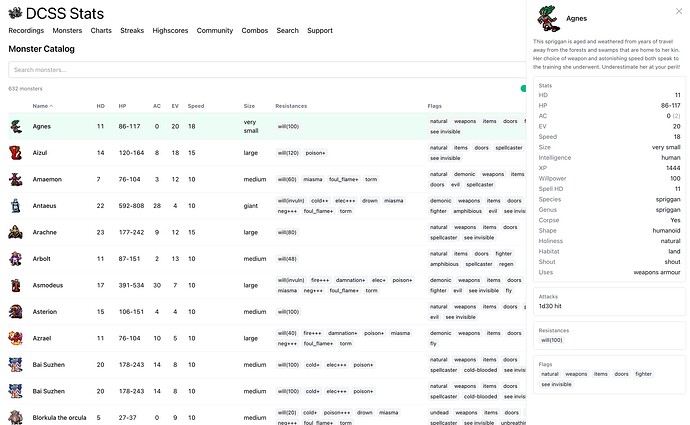Click the 632 monsters count label
This screenshot has width=690, height=425.
pyautogui.click(x=25, y=88)
